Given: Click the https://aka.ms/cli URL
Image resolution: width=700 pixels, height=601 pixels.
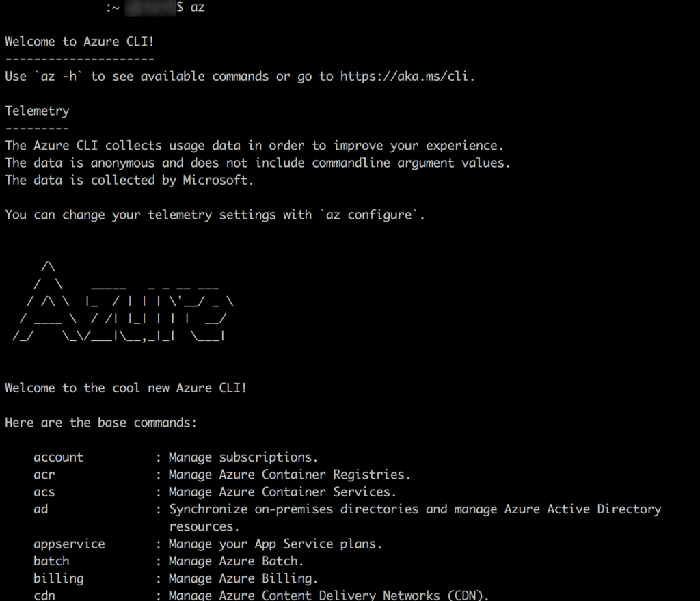Looking at the screenshot, I should [405, 77].
